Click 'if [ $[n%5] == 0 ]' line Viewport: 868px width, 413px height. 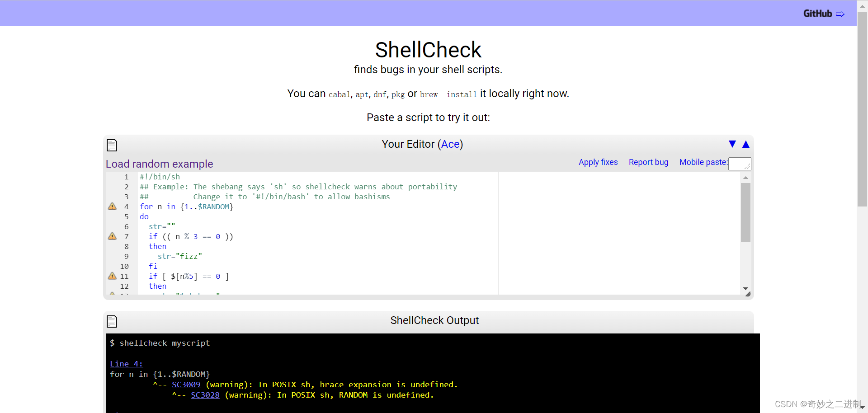pos(189,276)
